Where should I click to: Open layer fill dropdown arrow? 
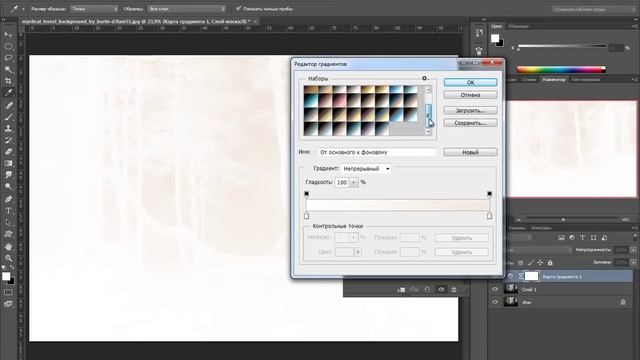pos(633,262)
